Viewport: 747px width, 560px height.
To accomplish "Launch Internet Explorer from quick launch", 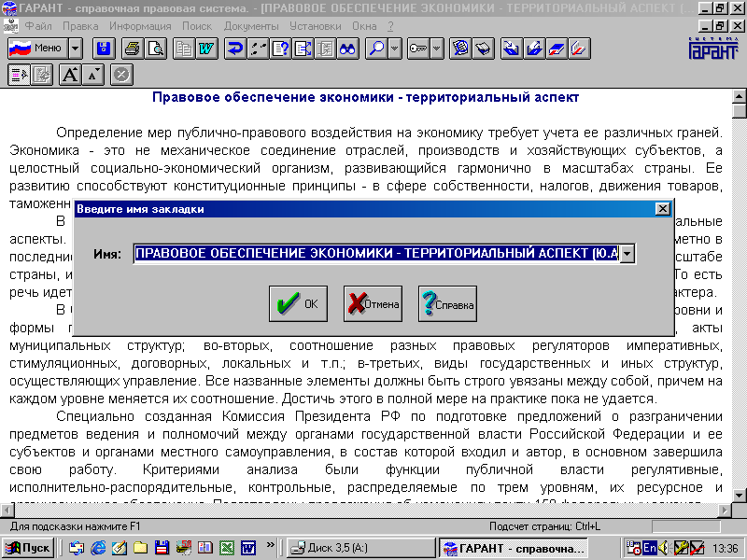I will [x=98, y=548].
